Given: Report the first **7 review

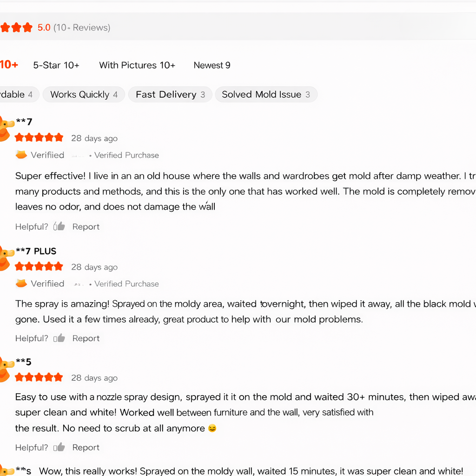Looking at the screenshot, I should point(86,227).
